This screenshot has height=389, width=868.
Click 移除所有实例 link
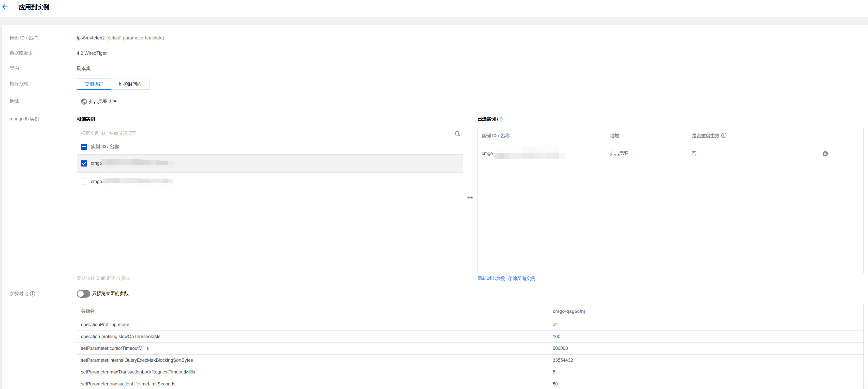pyautogui.click(x=521, y=279)
